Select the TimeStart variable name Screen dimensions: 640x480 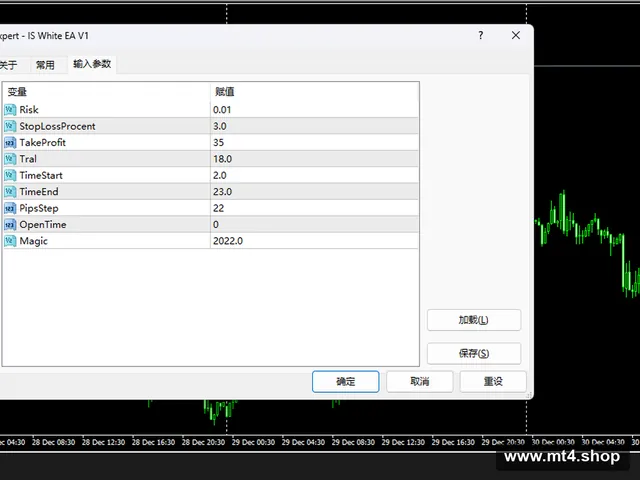point(41,176)
